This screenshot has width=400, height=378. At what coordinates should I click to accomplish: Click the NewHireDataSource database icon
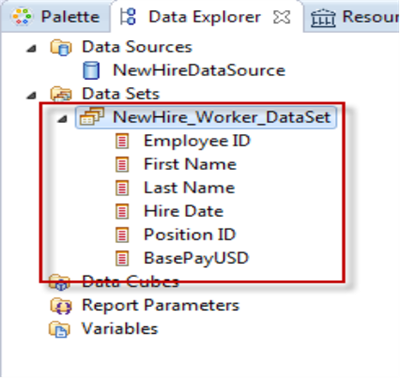click(91, 70)
